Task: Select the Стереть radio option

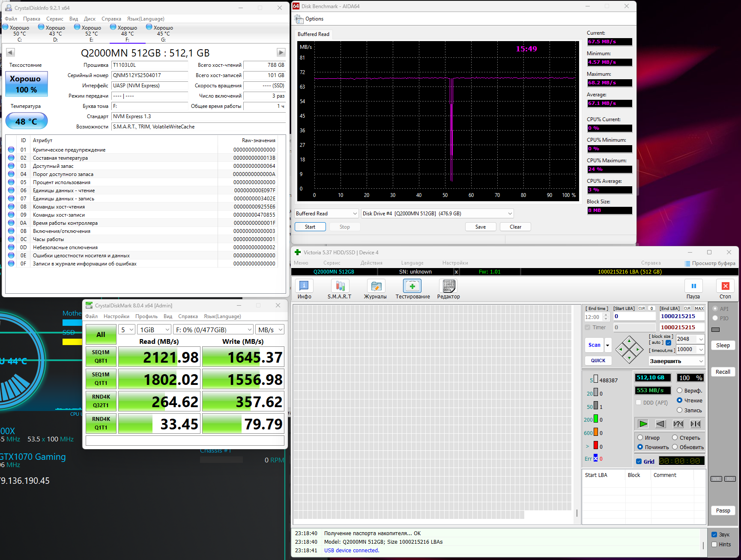Action: pos(675,438)
